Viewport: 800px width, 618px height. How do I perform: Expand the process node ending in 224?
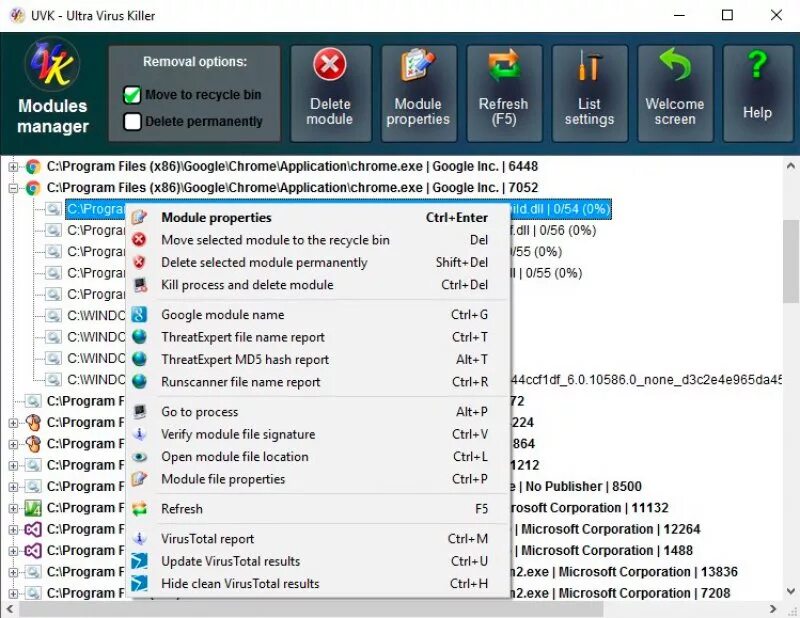[x=13, y=423]
